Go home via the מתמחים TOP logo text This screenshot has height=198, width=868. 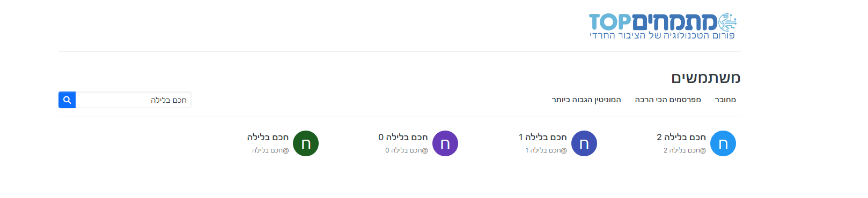point(653,22)
